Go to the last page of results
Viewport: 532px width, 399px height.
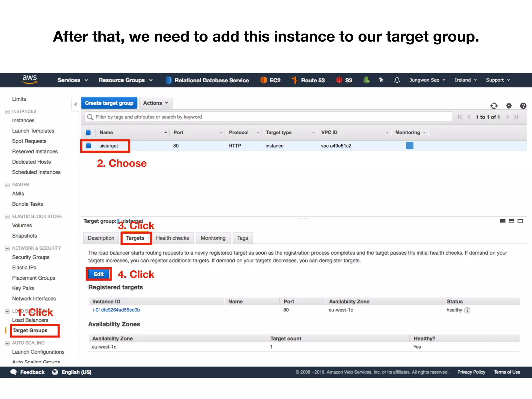516,117
